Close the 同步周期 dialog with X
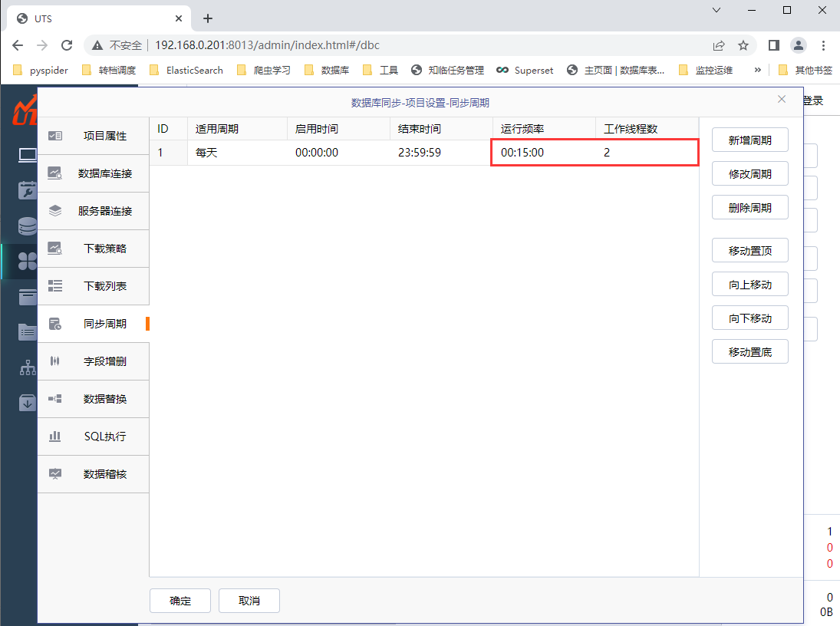 point(782,100)
